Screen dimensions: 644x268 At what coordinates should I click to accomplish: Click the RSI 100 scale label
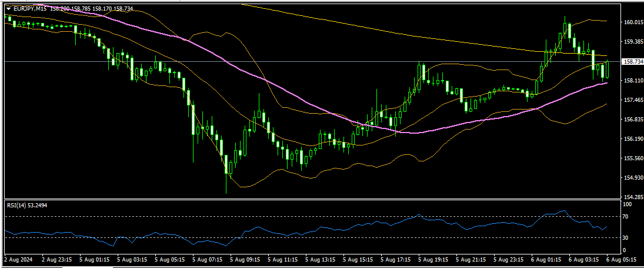coord(627,204)
